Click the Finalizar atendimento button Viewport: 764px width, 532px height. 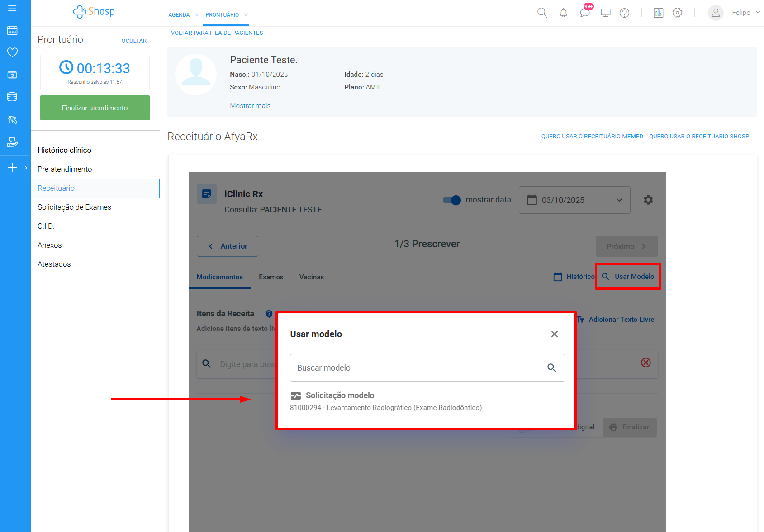[95, 108]
